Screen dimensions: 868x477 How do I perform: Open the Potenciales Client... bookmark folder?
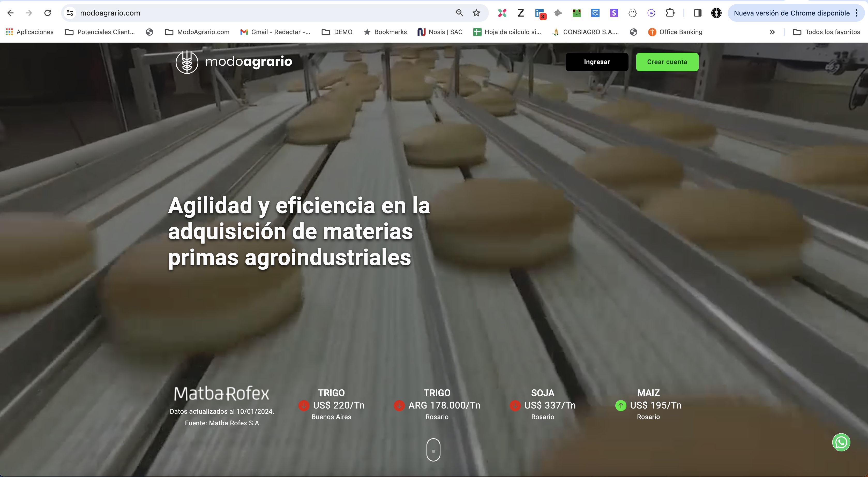100,32
